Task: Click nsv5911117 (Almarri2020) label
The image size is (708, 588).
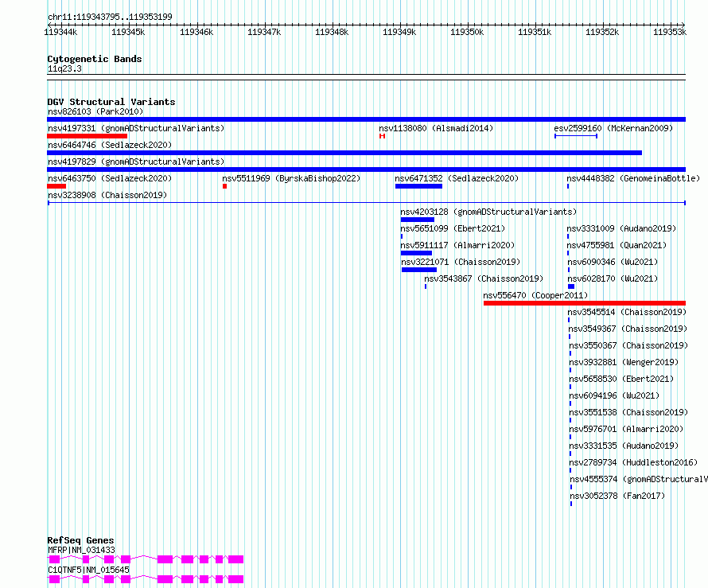Action: 457,245
